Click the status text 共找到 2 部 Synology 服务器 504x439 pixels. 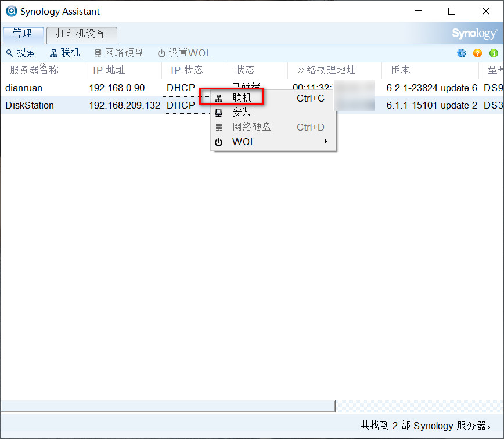tap(426, 426)
